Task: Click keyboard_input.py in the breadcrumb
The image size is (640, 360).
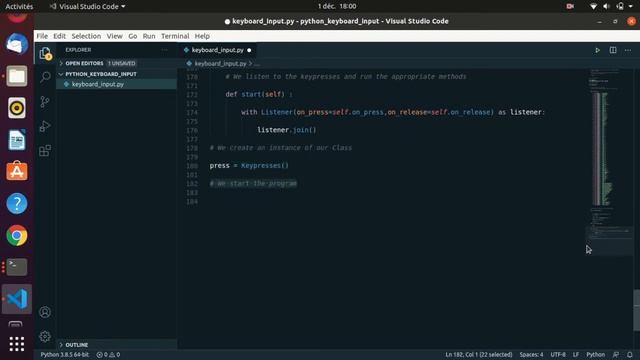Action: [220, 64]
